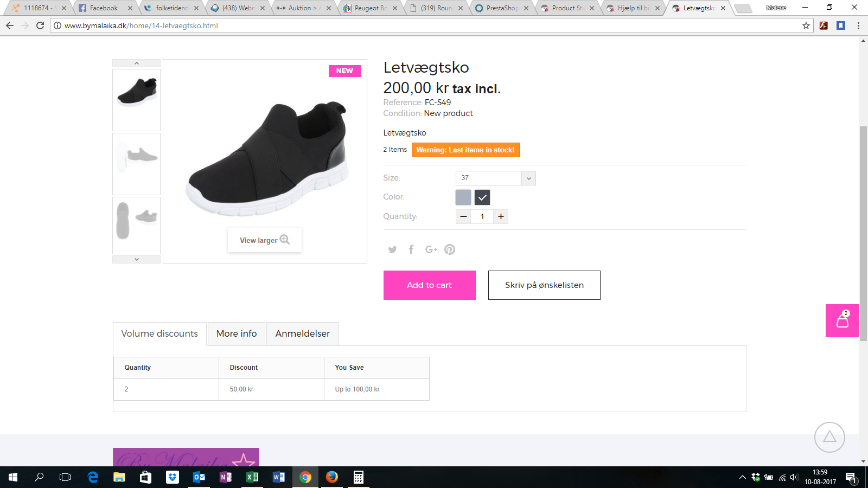Switch to the Facebook browser tab
Viewport: 868px width, 488px height.
click(104, 8)
